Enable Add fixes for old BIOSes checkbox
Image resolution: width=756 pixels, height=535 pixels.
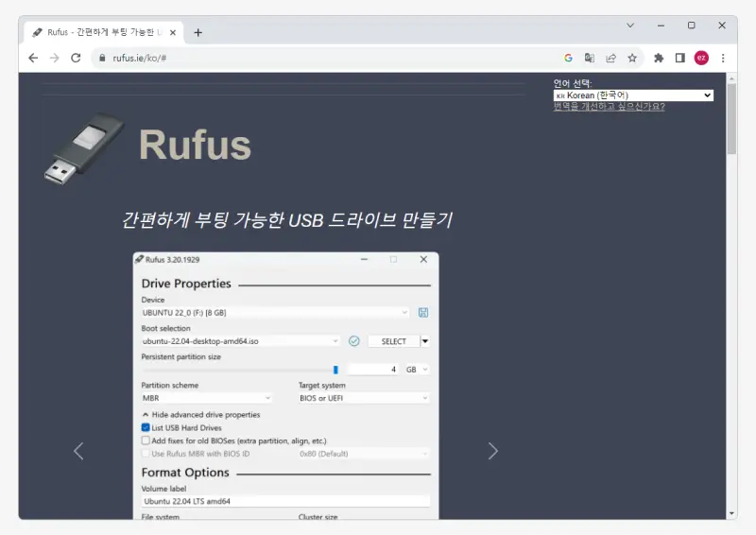tap(146, 440)
